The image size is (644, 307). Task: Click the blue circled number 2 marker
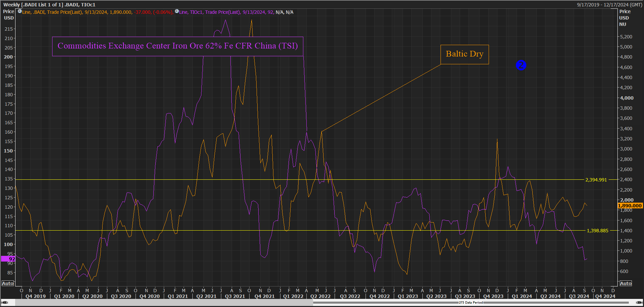(521, 65)
